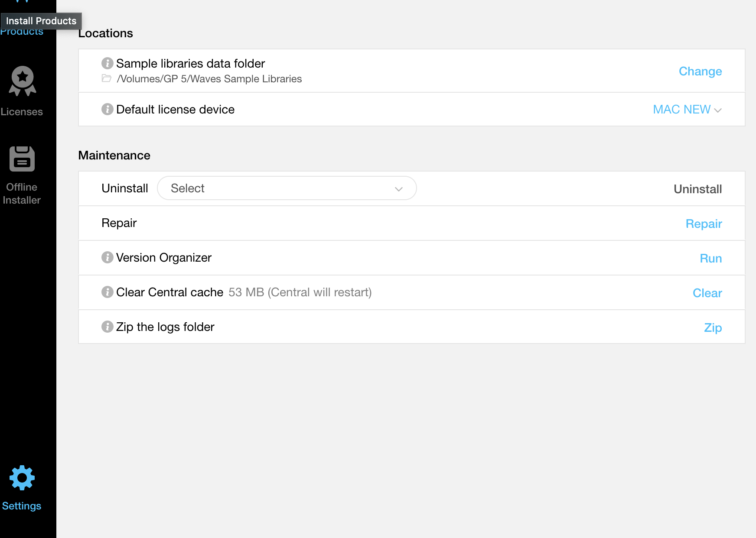Open the Licenses sidebar icon
The width and height of the screenshot is (756, 538).
(x=22, y=81)
